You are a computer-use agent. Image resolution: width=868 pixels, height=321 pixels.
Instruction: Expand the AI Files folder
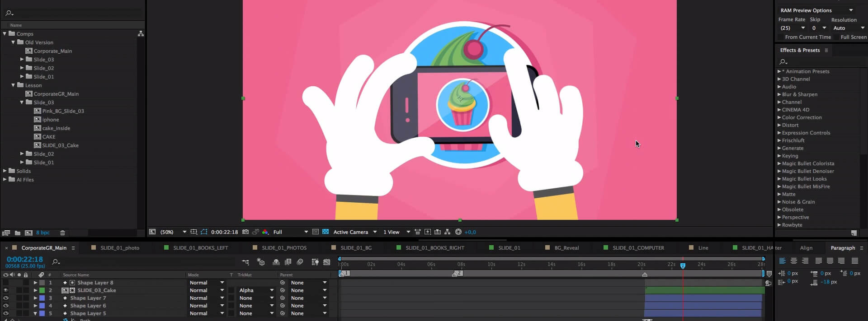(5, 179)
